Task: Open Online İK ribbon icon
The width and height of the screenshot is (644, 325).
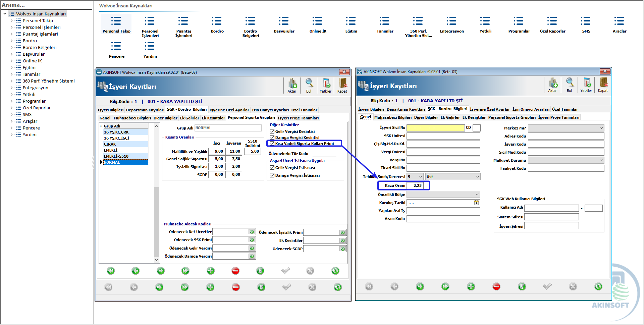Action: click(x=318, y=24)
